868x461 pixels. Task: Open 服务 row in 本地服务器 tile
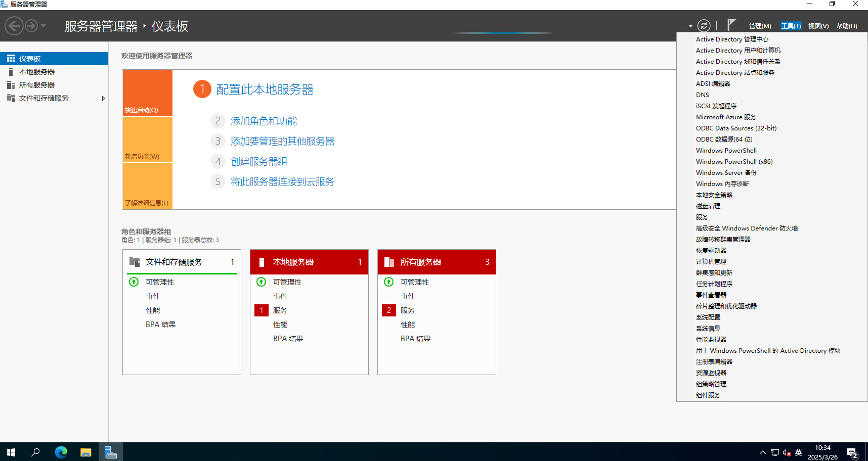280,310
